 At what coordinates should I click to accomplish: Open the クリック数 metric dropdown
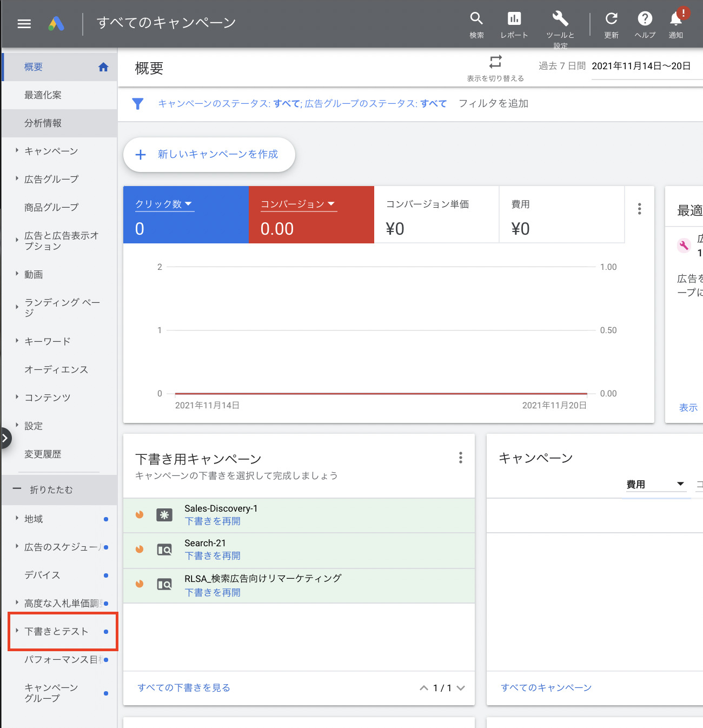pos(164,204)
